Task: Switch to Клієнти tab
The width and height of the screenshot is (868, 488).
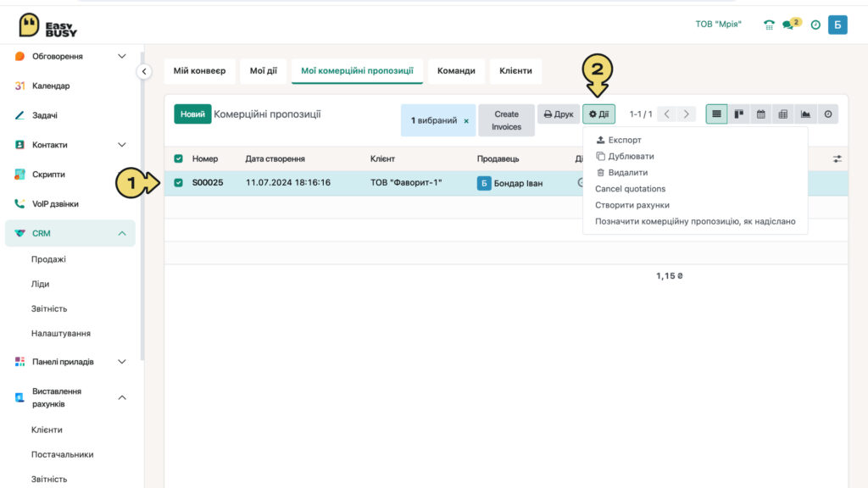Action: 515,71
